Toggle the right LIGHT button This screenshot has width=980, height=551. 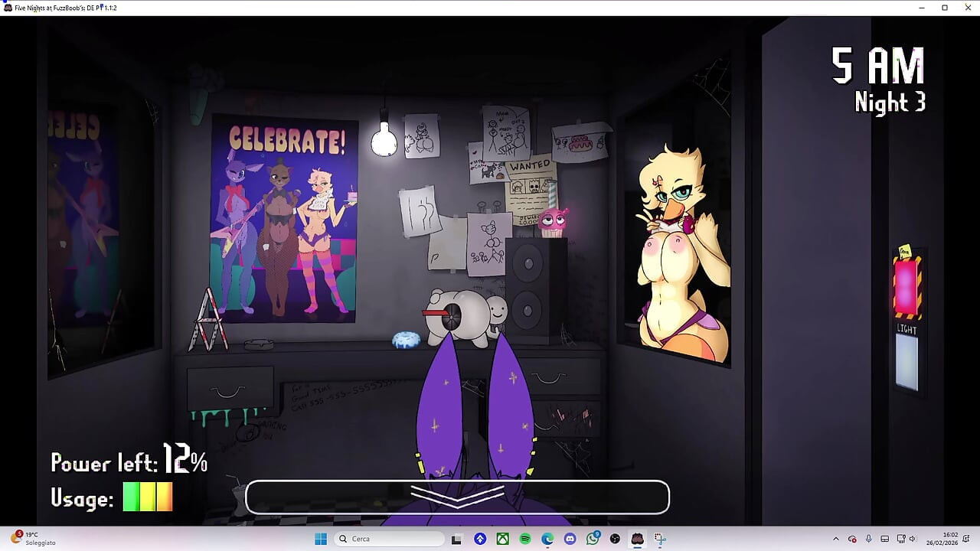coord(907,363)
